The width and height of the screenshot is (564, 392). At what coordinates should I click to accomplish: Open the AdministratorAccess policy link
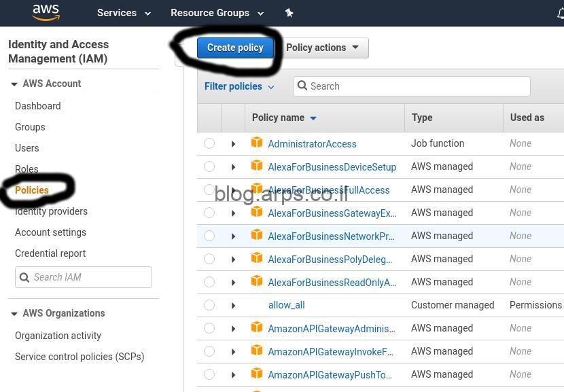point(312,144)
